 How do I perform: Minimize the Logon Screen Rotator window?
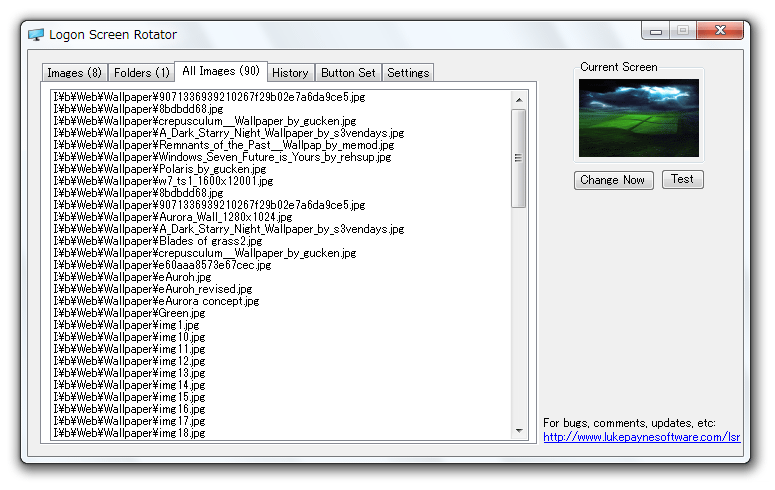point(656,32)
